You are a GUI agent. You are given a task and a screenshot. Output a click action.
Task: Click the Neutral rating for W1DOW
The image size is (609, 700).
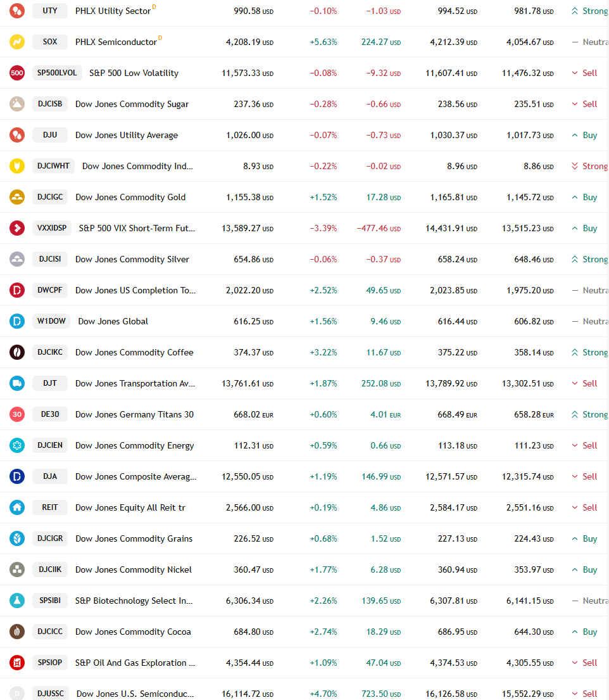(x=590, y=321)
